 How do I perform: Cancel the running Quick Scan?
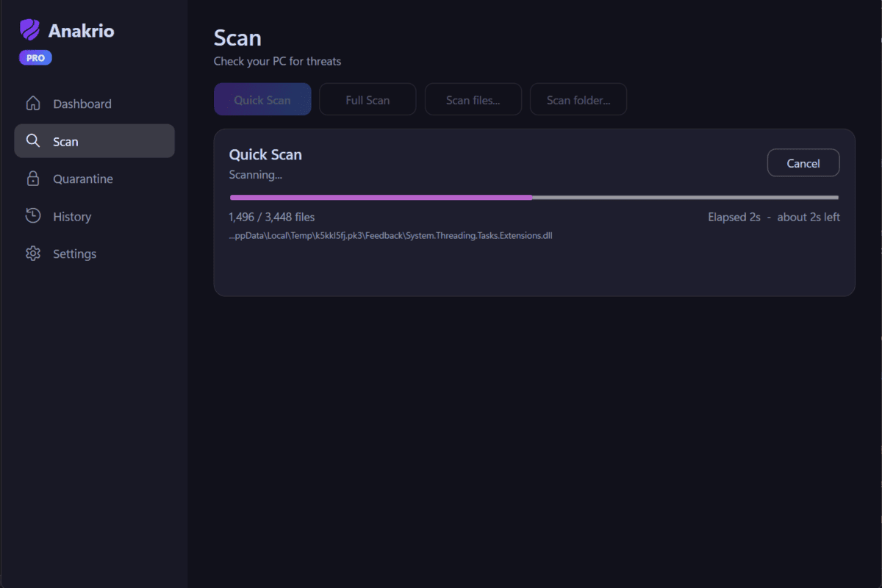(x=803, y=163)
